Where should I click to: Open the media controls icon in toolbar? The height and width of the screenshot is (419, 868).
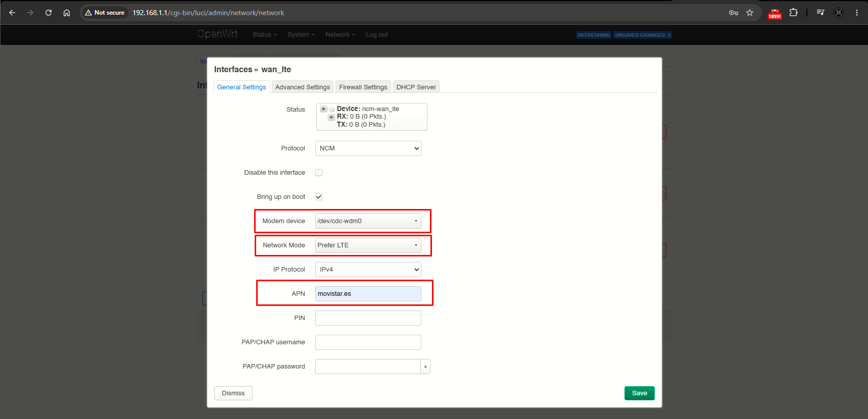(x=821, y=13)
